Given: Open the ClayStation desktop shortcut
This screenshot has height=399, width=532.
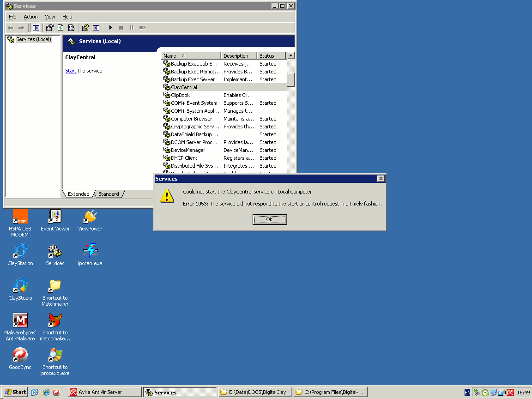Looking at the screenshot, I should pyautogui.click(x=20, y=255).
